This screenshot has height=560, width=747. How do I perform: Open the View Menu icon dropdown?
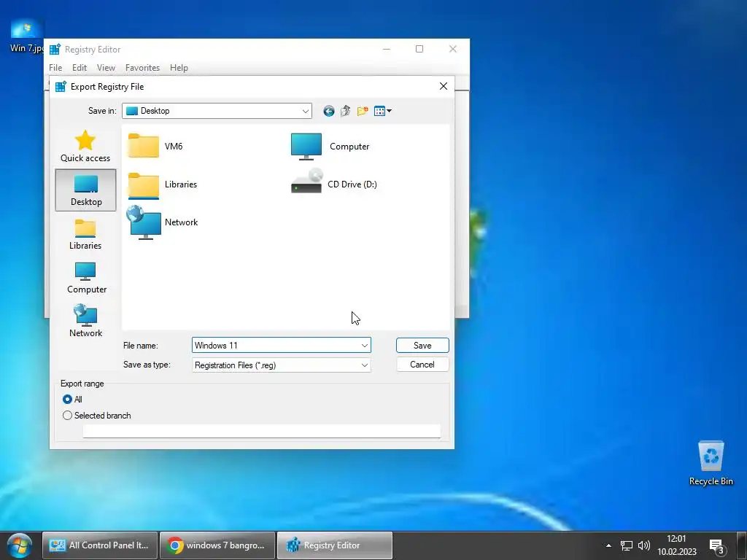click(383, 111)
